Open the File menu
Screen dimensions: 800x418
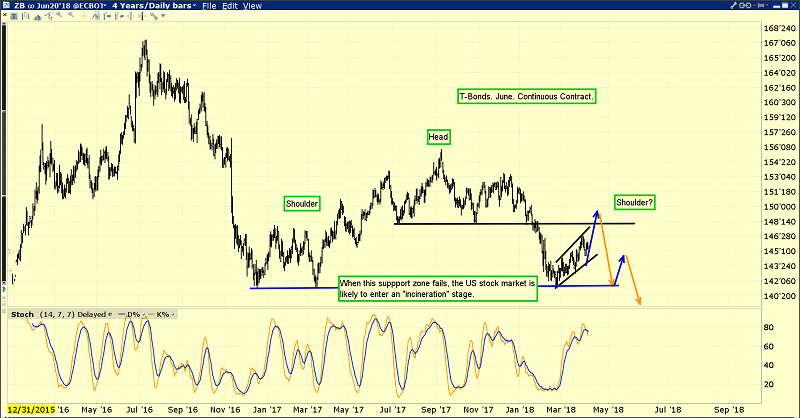pyautogui.click(x=208, y=6)
